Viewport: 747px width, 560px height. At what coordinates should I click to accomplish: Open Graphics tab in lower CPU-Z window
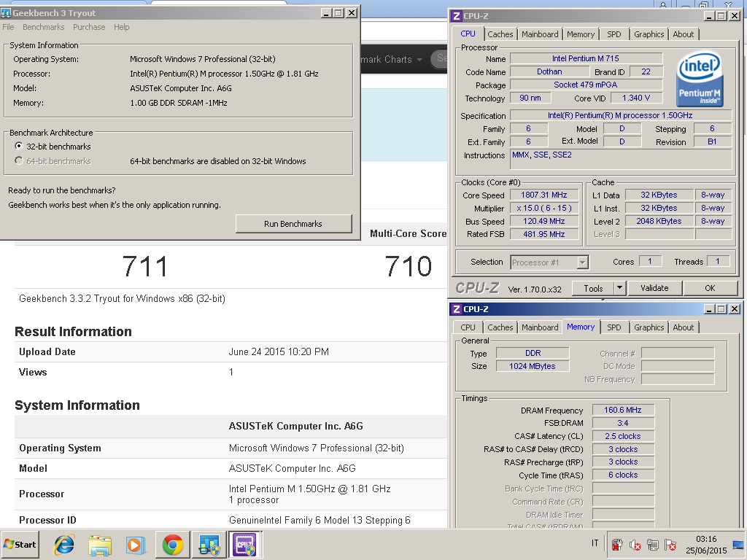tap(649, 327)
